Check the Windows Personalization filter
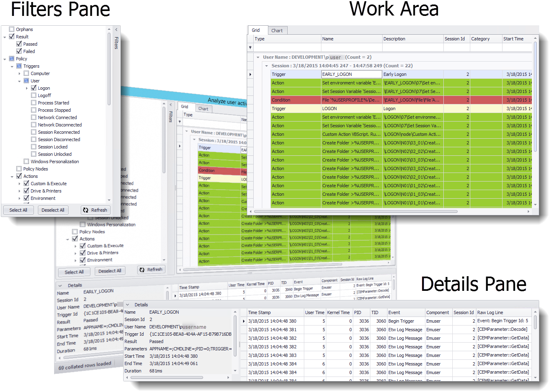The image size is (549, 392). [x=27, y=162]
